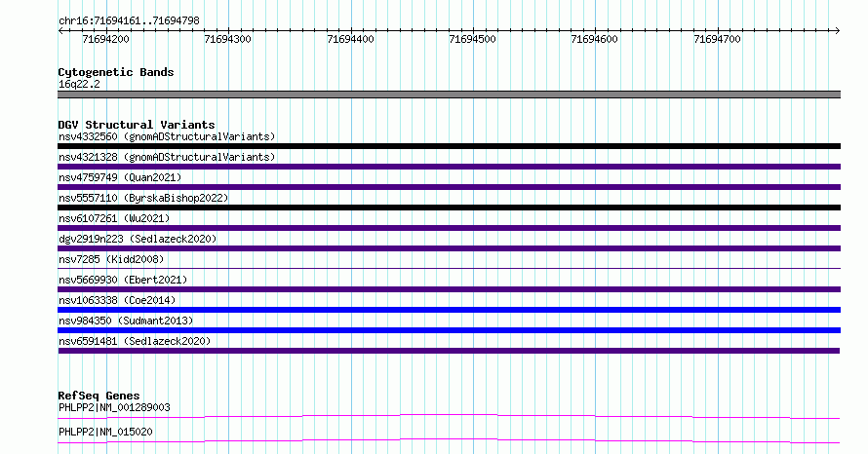Screen dimensions: 868x454
Task: Open variant nsv1063338 (Coe2014) label
Action: (117, 300)
